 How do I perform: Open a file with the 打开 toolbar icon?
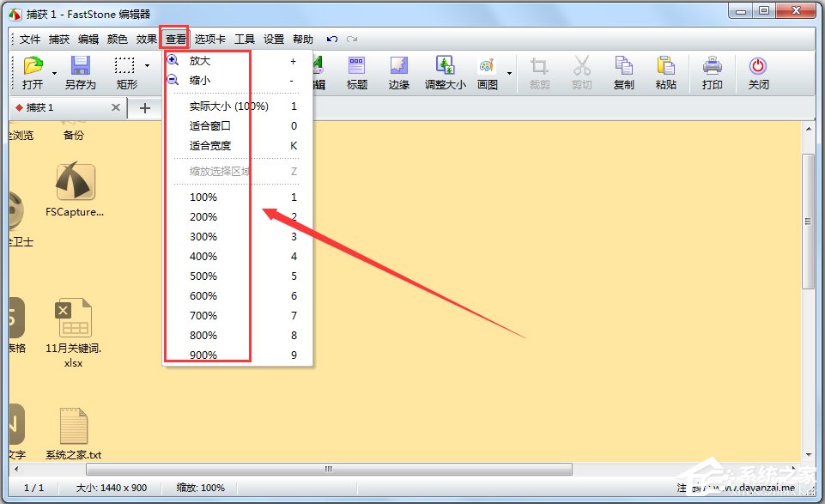[33, 73]
